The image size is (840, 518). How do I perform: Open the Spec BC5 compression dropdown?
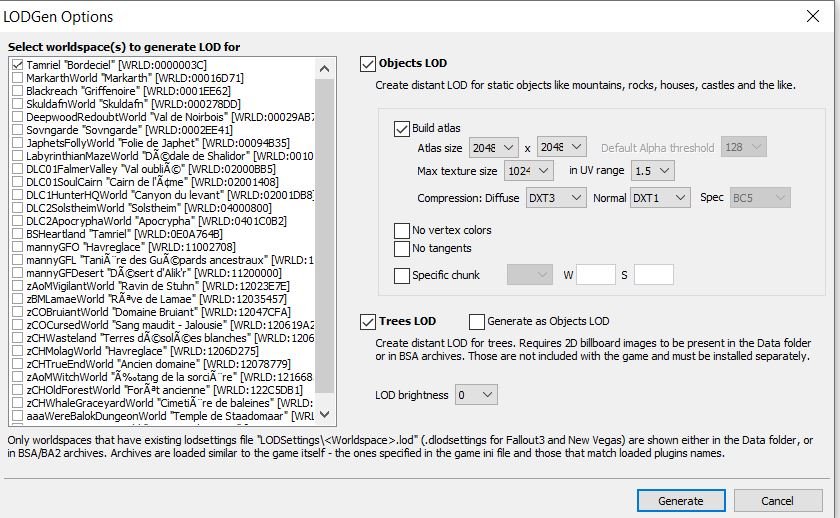point(760,198)
